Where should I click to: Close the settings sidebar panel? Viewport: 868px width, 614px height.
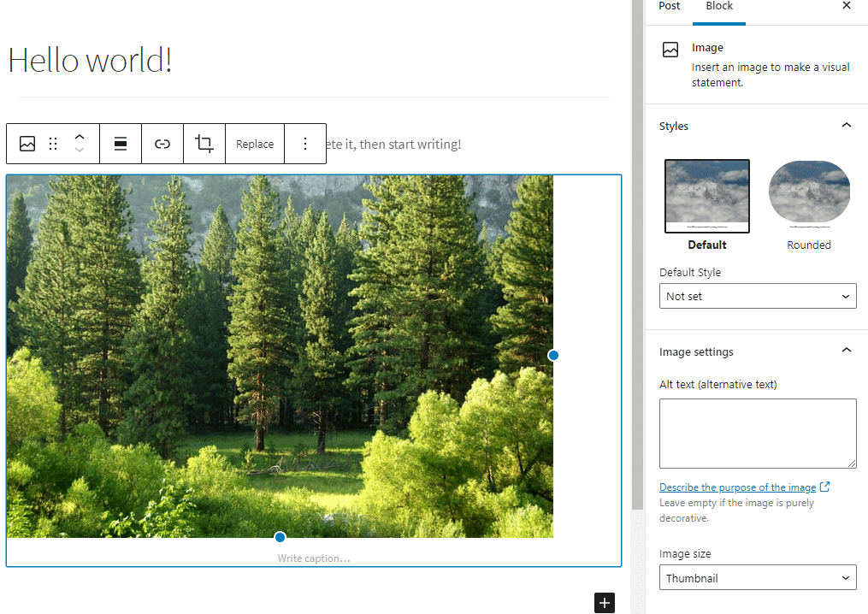point(847,6)
